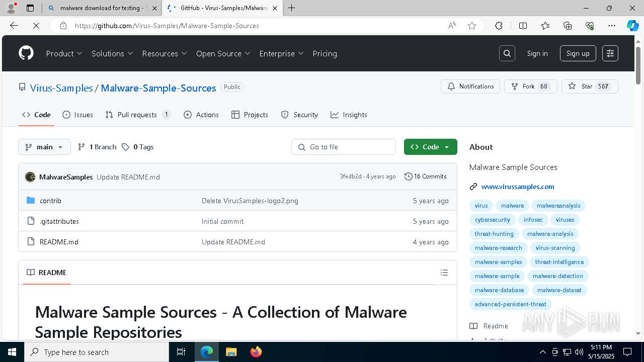The height and width of the screenshot is (362, 644).
Task: Open Copilot sidebar icon
Action: point(632,26)
